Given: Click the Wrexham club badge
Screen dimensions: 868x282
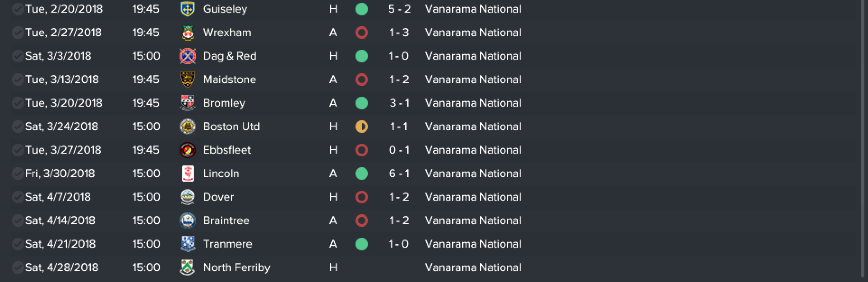Looking at the screenshot, I should [187, 33].
